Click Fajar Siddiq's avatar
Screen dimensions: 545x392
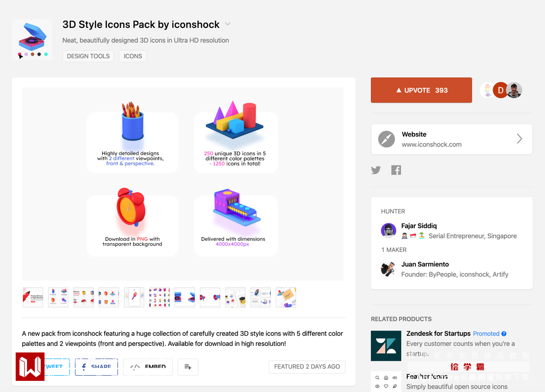[389, 231]
